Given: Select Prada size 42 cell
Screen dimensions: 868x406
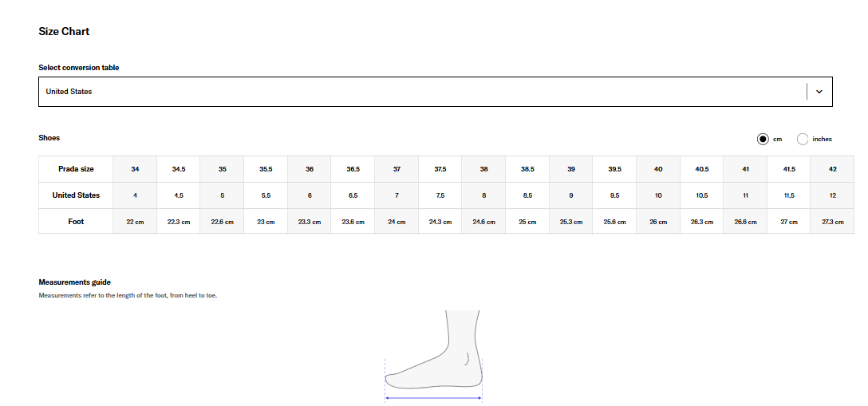Looking at the screenshot, I should click(x=832, y=169).
